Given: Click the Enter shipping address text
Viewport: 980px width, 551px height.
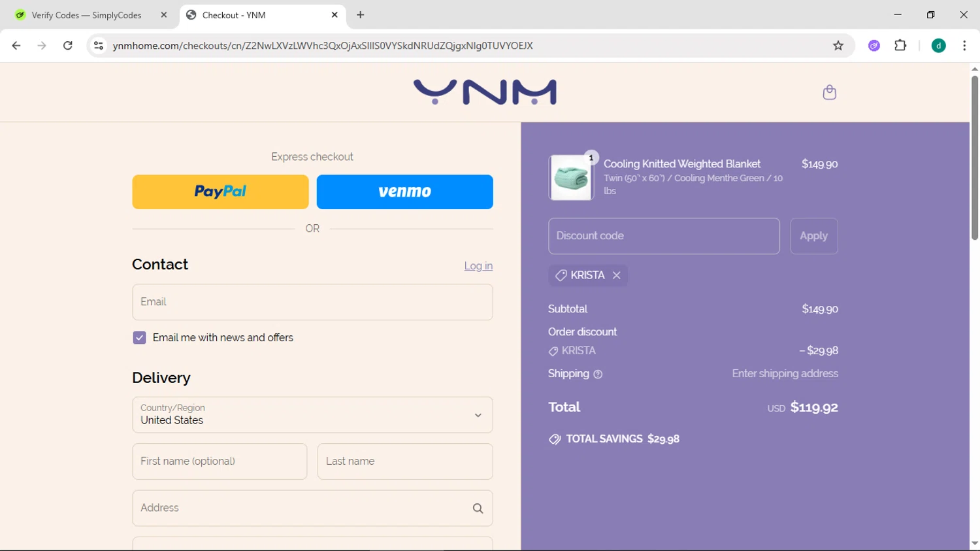Looking at the screenshot, I should 785,374.
